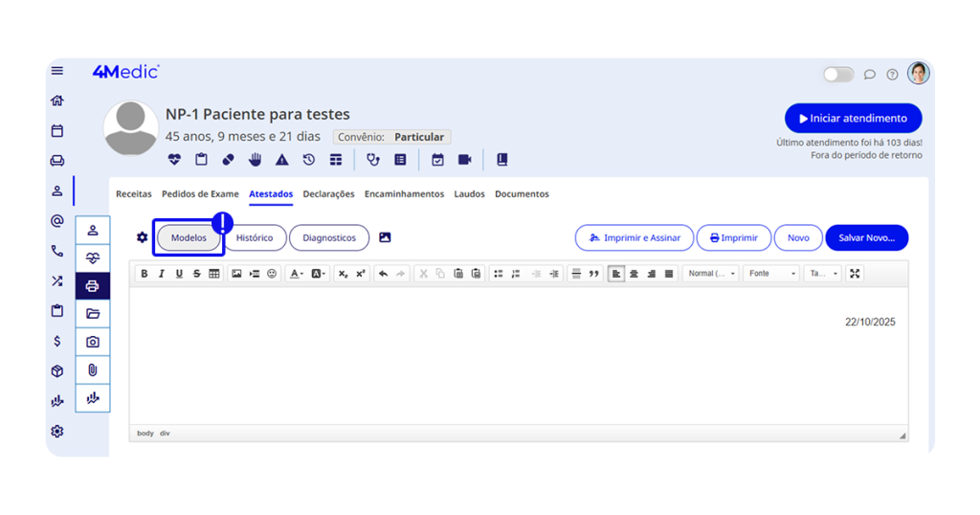Click the pill medication icon in patient header
Viewport: 980px width, 515px height.
[228, 160]
